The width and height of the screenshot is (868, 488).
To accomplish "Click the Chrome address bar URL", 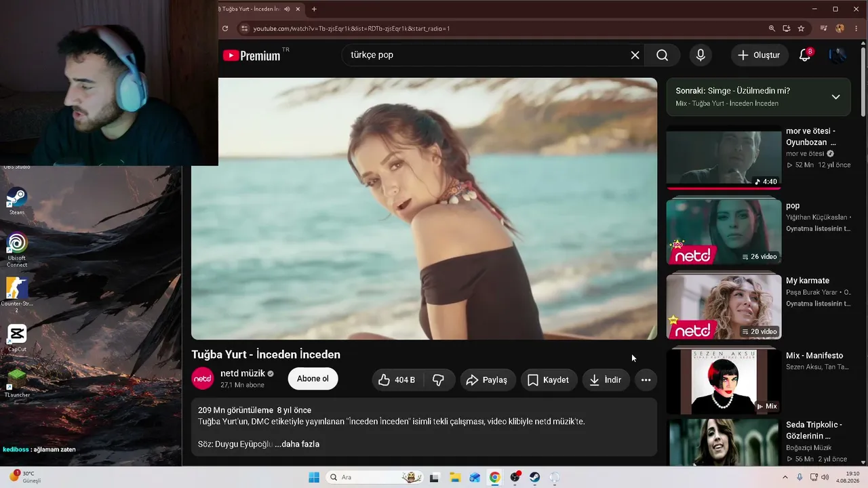I will tap(351, 28).
